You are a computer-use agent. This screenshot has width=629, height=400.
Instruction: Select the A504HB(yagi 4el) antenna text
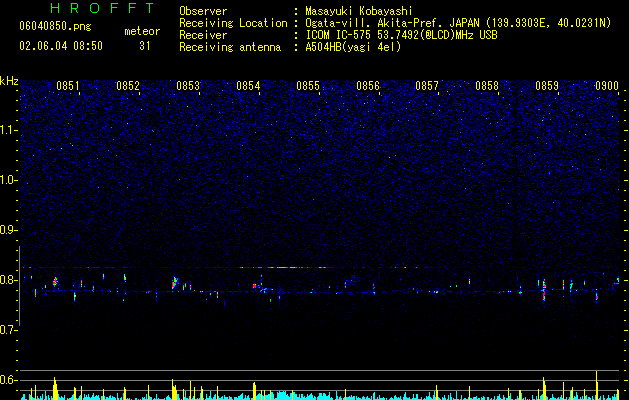(x=353, y=47)
